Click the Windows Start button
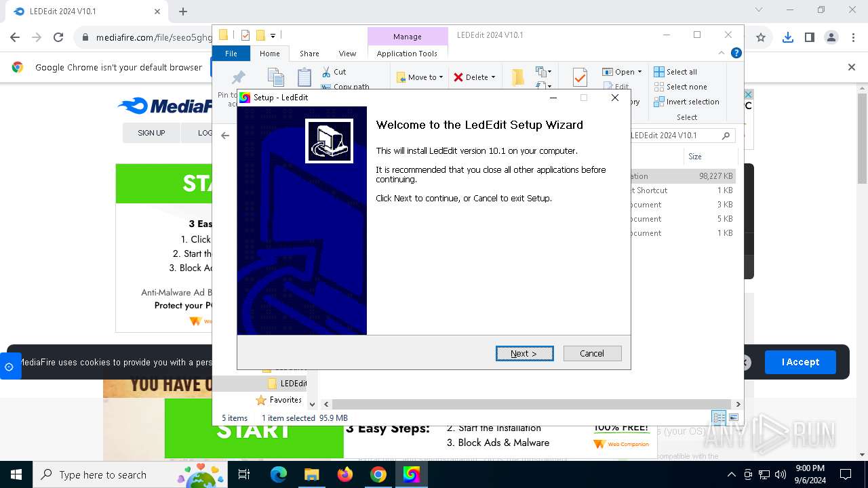This screenshot has width=868, height=488. (16, 474)
